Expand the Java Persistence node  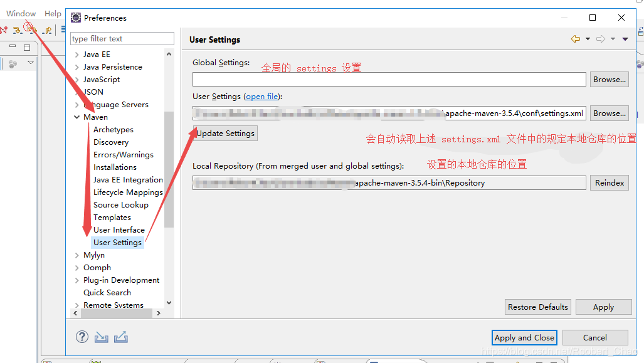77,67
